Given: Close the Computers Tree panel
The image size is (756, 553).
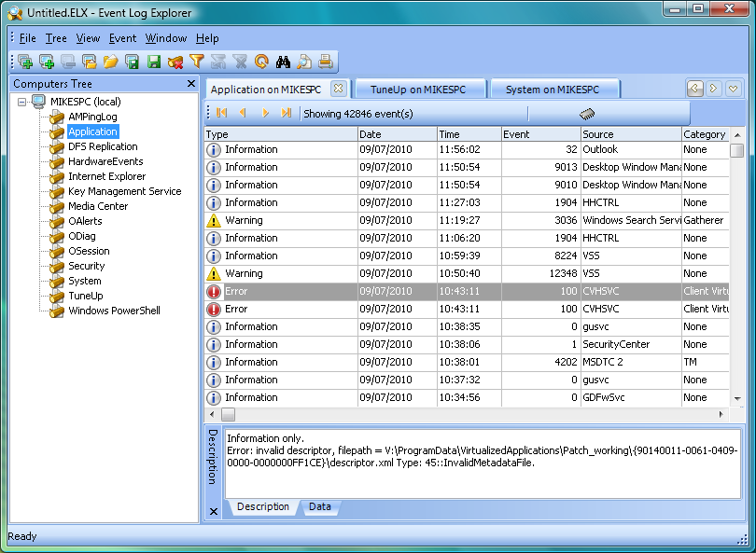Looking at the screenshot, I should click(190, 84).
